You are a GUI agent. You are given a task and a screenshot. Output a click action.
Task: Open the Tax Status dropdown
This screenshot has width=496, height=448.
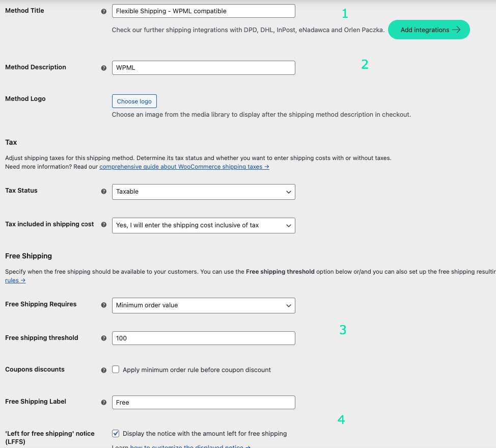click(x=203, y=192)
